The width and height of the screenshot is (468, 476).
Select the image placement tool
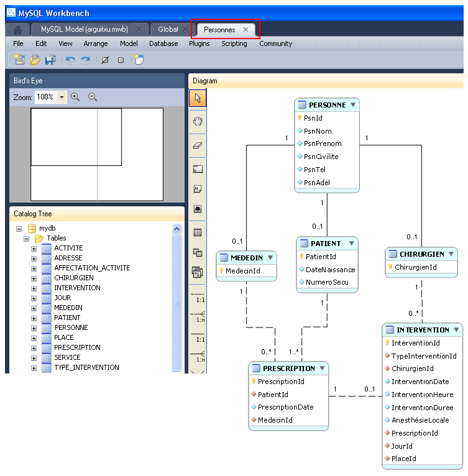(x=198, y=209)
